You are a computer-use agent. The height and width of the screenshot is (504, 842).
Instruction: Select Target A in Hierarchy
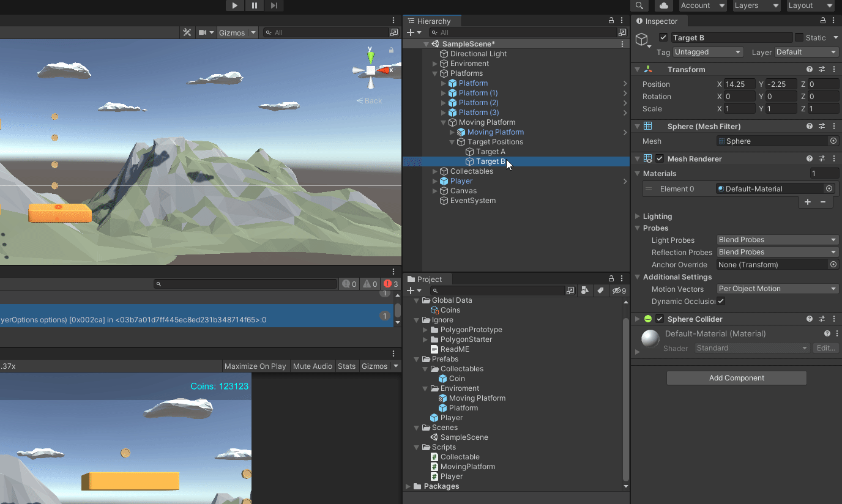click(x=491, y=152)
